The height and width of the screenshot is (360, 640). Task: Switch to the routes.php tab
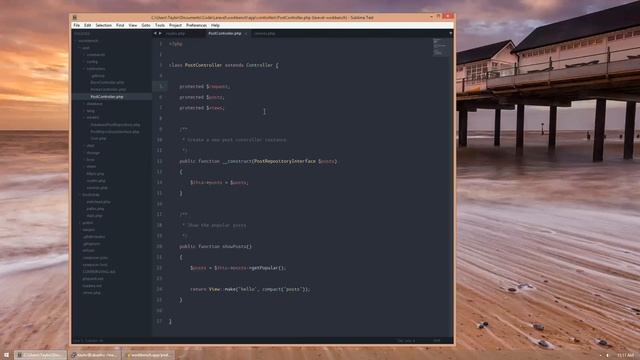point(176,33)
